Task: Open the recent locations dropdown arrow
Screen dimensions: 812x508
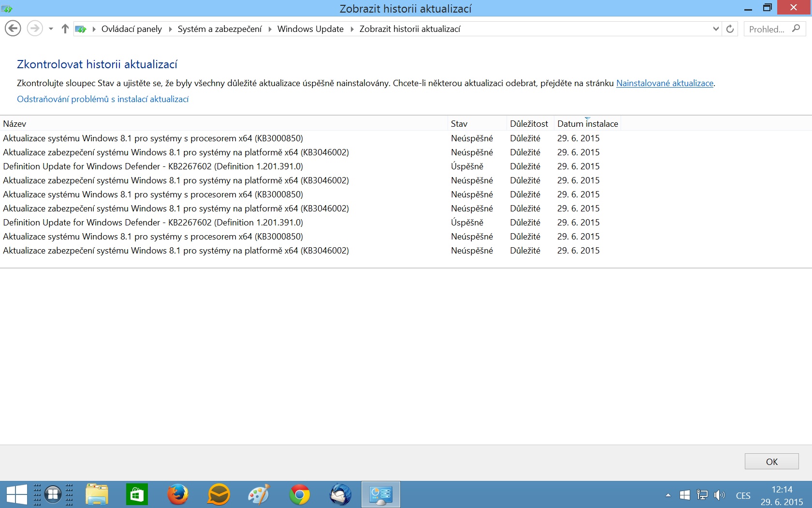Action: tap(51, 29)
